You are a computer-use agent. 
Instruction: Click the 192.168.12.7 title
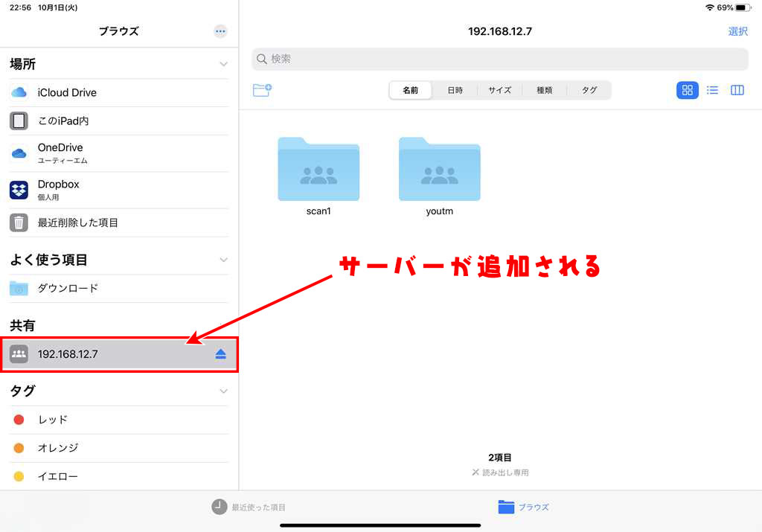[x=499, y=31]
